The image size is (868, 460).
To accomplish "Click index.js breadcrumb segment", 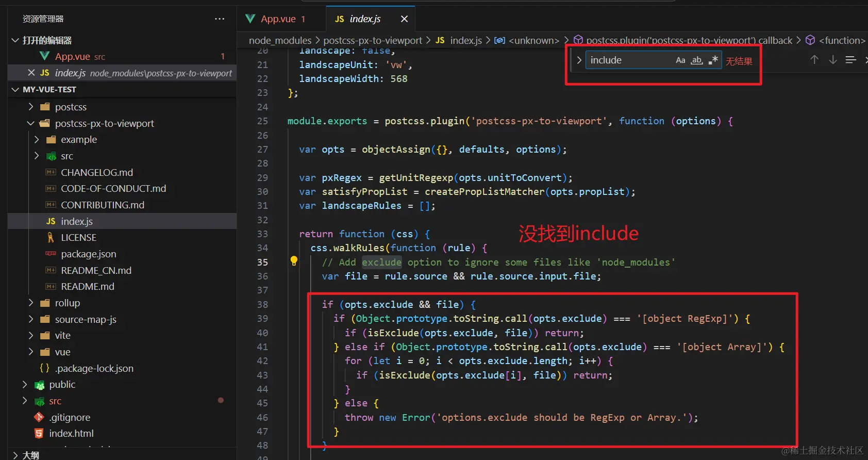I will pyautogui.click(x=466, y=40).
